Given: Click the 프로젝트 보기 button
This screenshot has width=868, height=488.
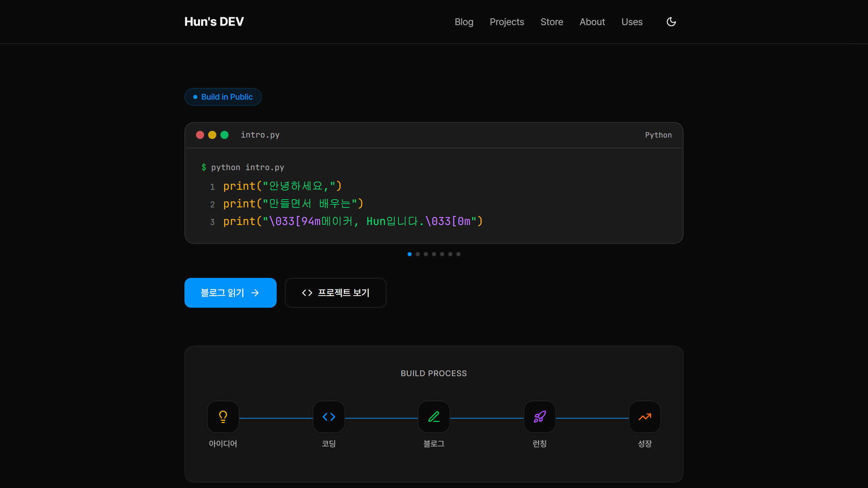Looking at the screenshot, I should [x=335, y=293].
